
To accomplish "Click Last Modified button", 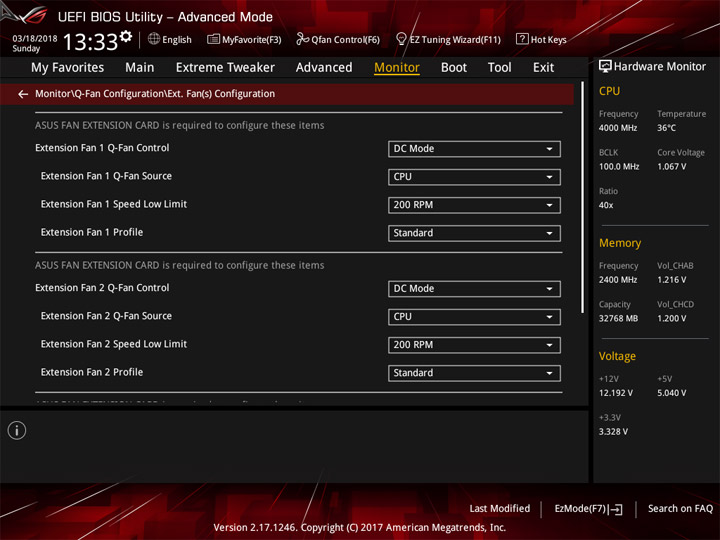I will click(x=500, y=508).
